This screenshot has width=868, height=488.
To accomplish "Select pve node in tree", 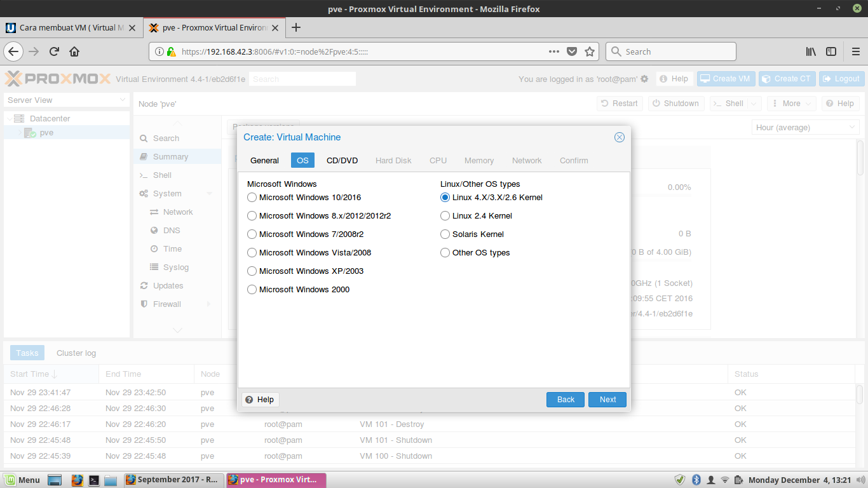I will 46,133.
